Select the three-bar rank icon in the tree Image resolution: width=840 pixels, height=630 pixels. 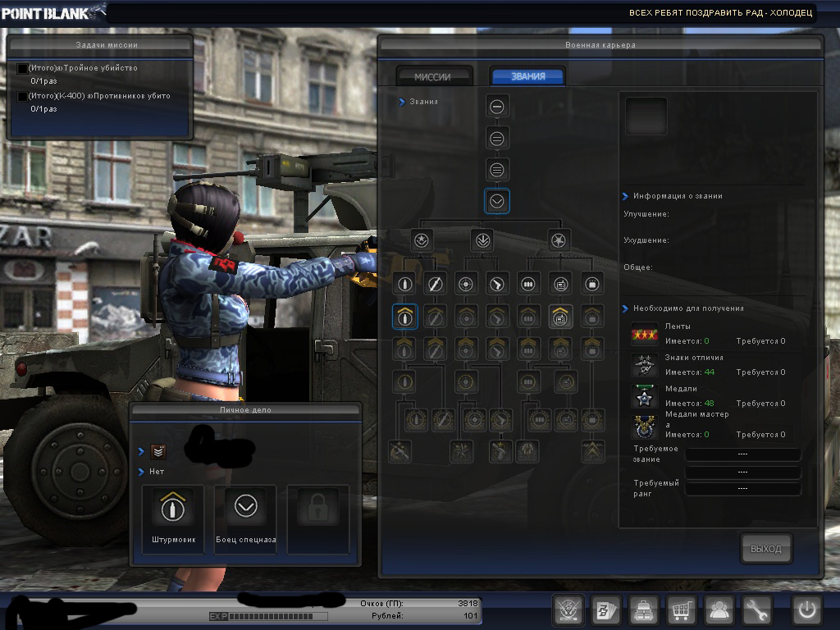496,171
